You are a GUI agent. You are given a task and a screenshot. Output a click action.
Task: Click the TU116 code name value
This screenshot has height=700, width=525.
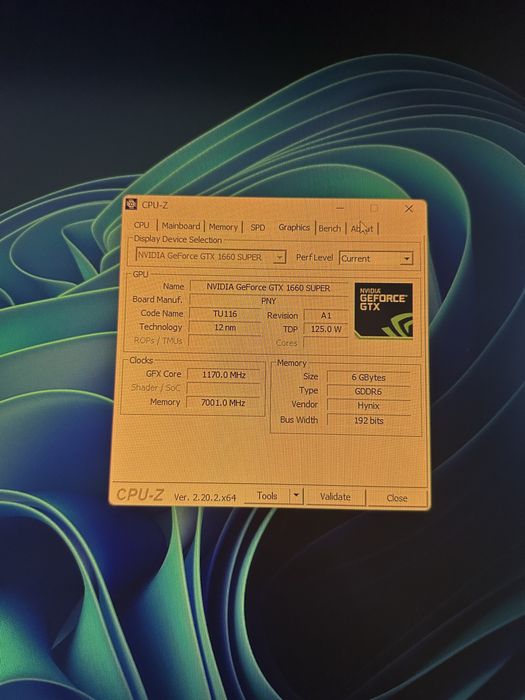point(225,314)
